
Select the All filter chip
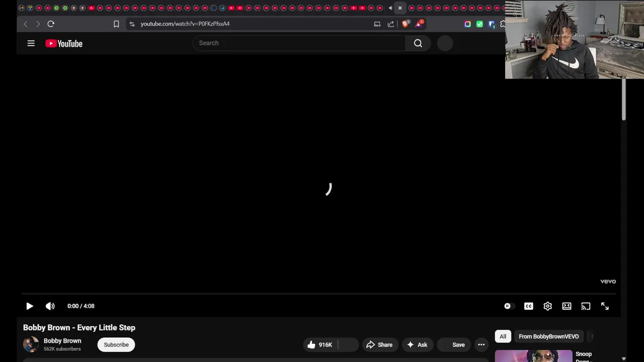pos(503,336)
